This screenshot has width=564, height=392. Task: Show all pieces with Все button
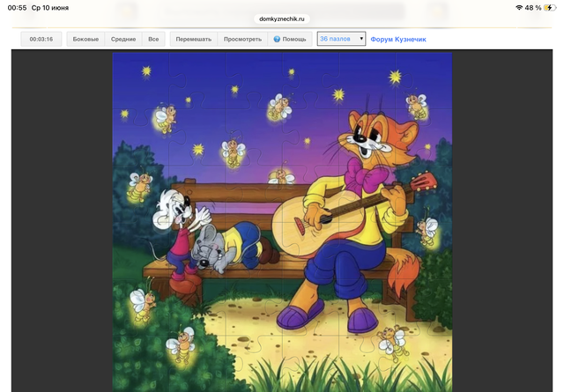(x=153, y=39)
